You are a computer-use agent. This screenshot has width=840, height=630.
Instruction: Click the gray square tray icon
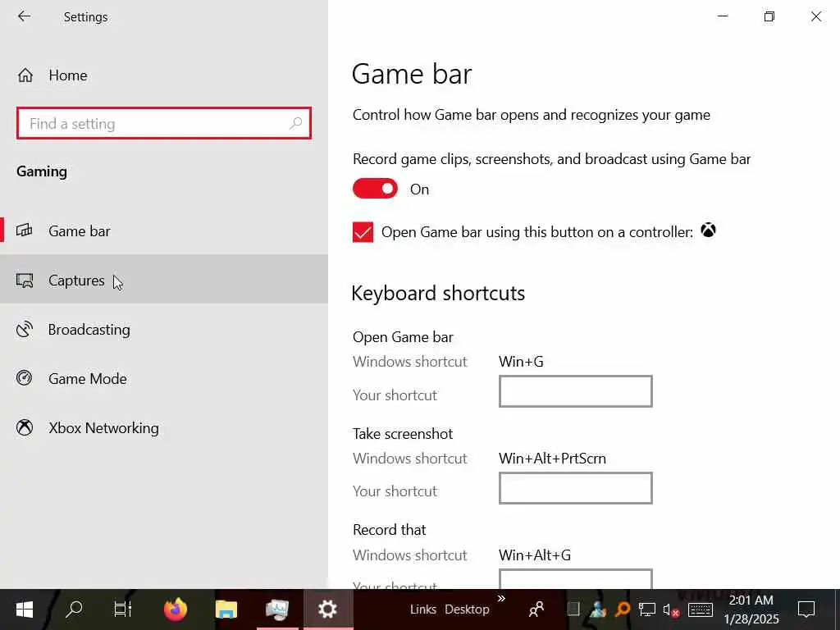tap(573, 609)
